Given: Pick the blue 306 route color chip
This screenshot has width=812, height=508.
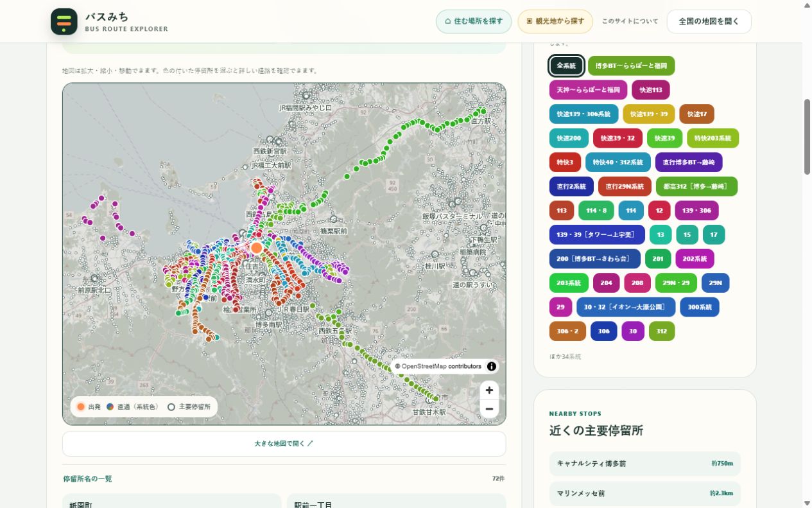Looking at the screenshot, I should tap(604, 331).
